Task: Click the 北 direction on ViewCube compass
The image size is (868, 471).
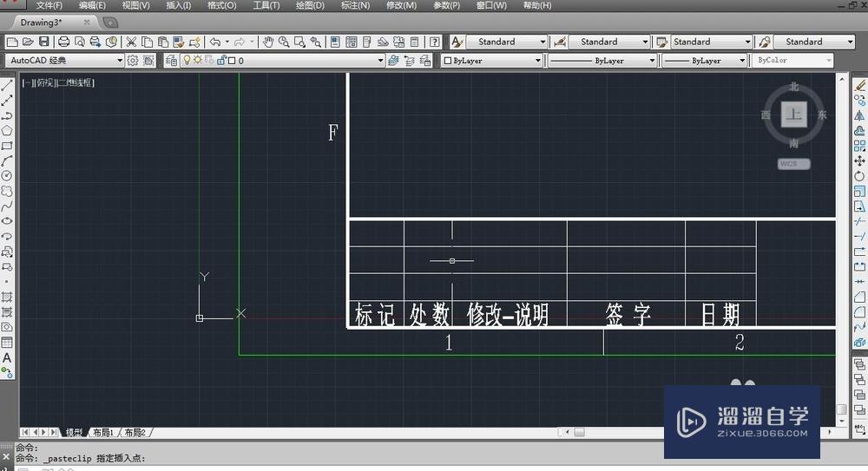Action: tap(794, 87)
